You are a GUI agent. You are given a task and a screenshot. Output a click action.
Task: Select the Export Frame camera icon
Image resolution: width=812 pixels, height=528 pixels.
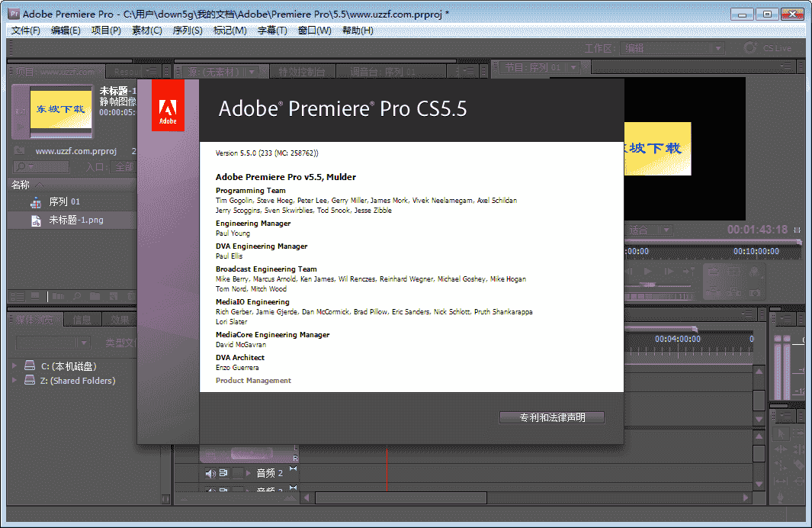(x=755, y=293)
